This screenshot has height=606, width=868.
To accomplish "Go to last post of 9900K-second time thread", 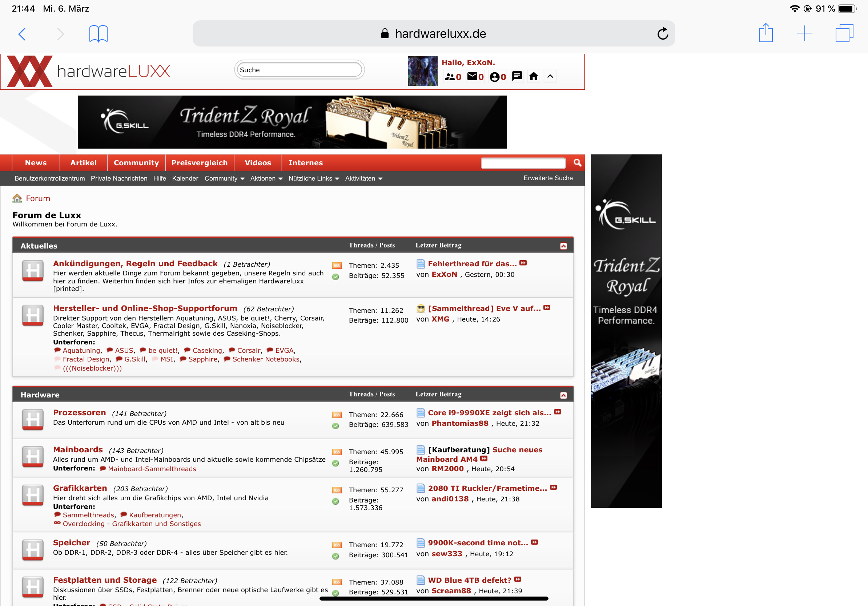I will (534, 542).
